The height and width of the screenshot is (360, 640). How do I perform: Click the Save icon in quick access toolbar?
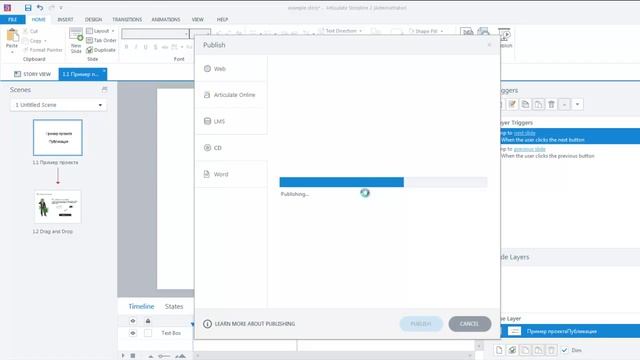28,8
